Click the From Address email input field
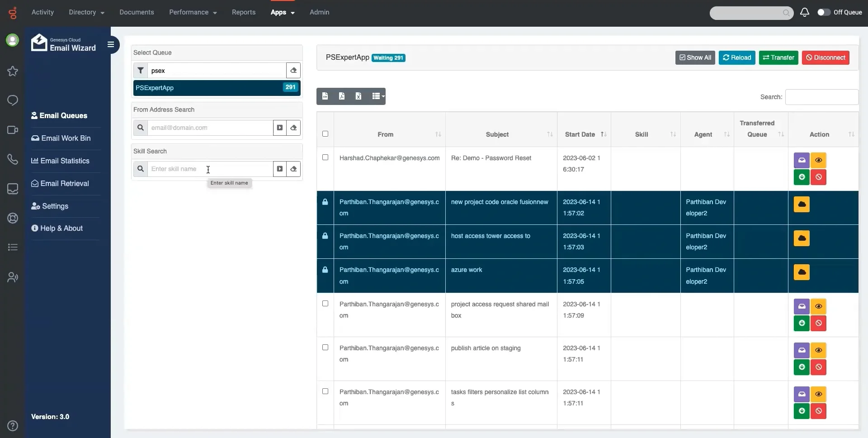Image resolution: width=868 pixels, height=438 pixels. (210, 128)
